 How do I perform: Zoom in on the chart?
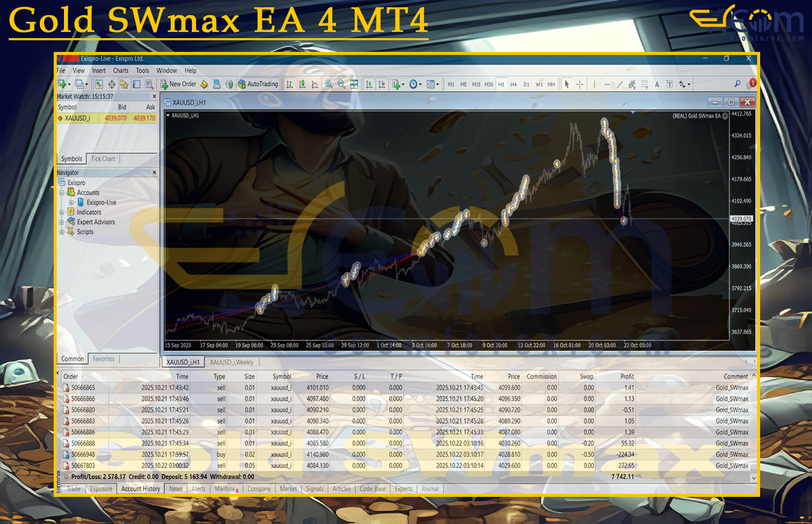(x=329, y=85)
